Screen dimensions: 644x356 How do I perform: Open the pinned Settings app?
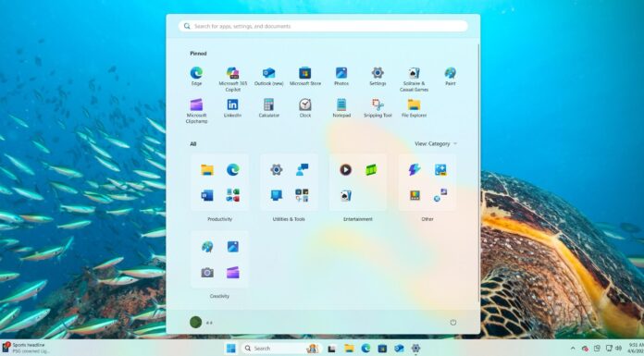(378, 77)
